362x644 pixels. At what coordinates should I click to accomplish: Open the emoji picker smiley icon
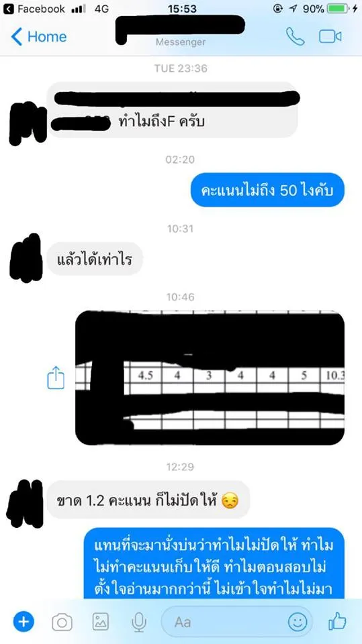298,622
